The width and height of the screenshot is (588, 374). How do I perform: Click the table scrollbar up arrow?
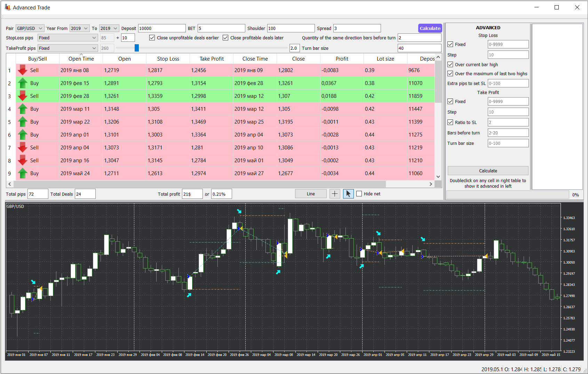(x=438, y=57)
